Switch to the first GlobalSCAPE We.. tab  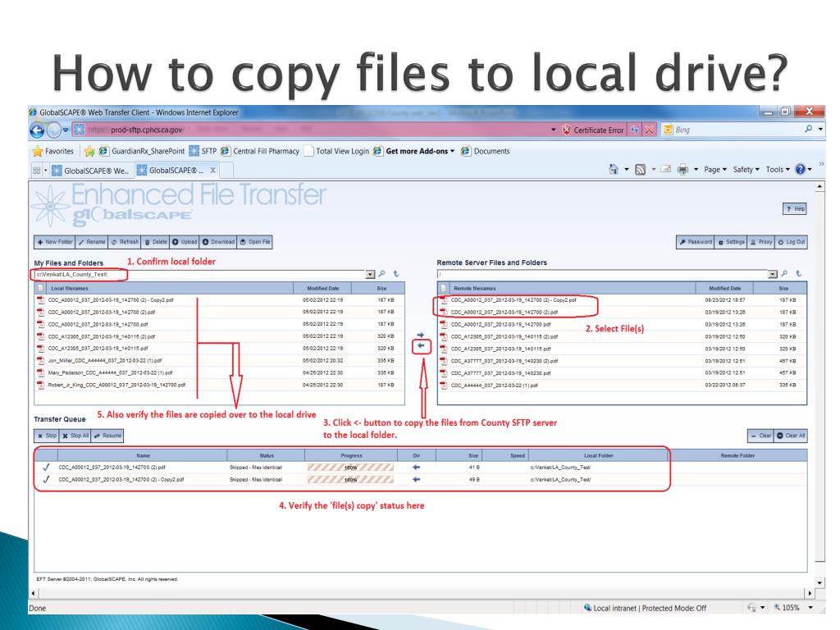click(x=90, y=171)
